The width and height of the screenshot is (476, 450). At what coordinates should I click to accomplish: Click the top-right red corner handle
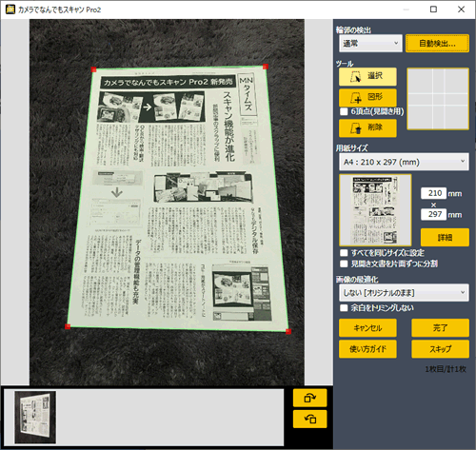click(266, 67)
